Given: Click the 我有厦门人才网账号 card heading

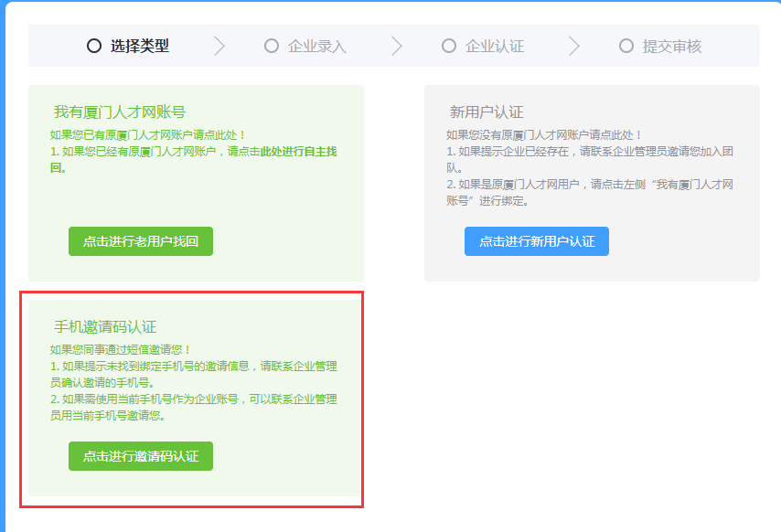Looking at the screenshot, I should (120, 112).
